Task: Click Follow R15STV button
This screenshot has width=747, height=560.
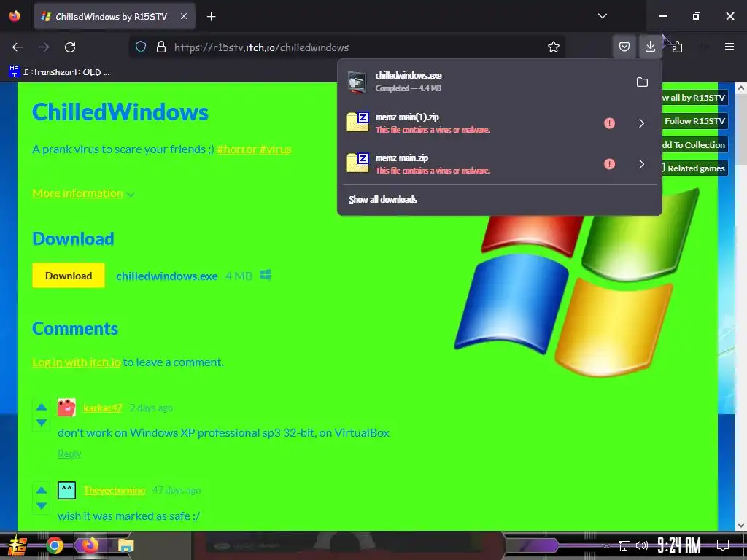Action: pos(694,121)
